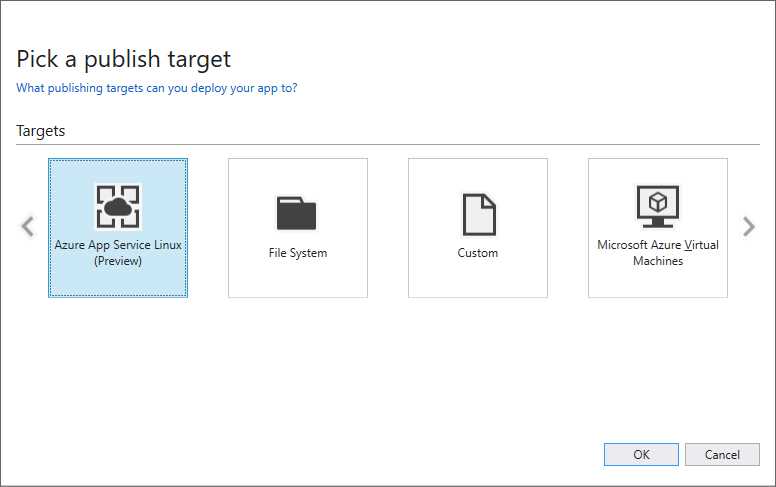Confirm selection with OK button
Viewport: 776px width, 487px height.
(641, 454)
